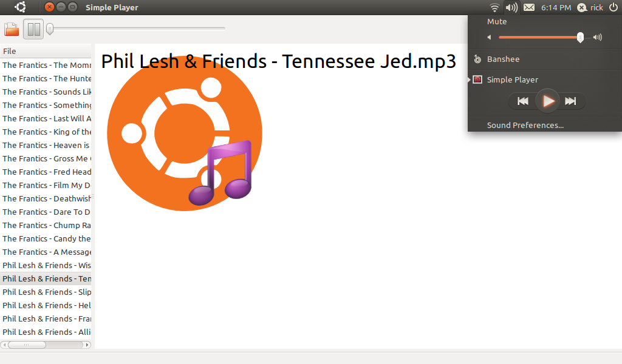
Task: Select The Frantics - King of the row
Action: [x=46, y=132]
